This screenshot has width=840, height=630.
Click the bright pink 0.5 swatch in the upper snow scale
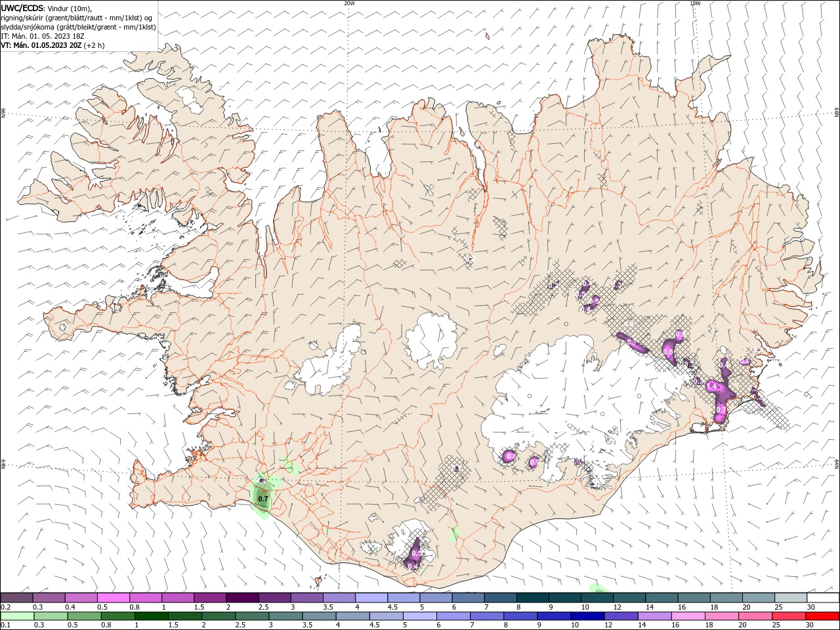click(x=113, y=598)
